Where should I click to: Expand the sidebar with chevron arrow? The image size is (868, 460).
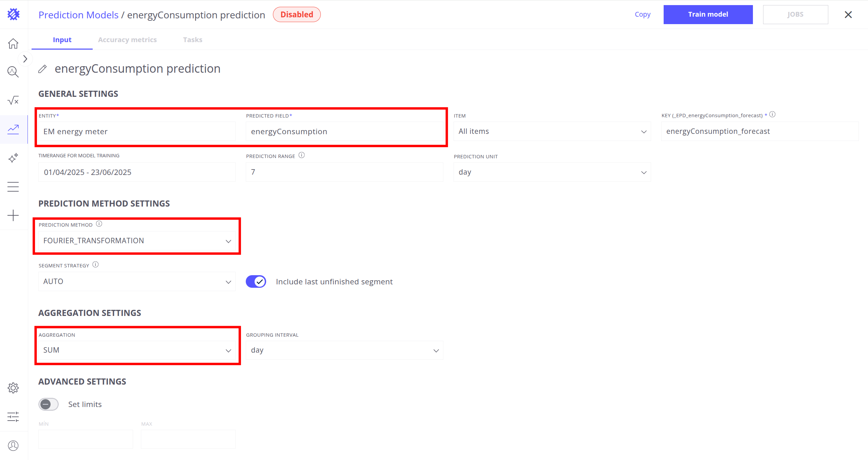[25, 59]
